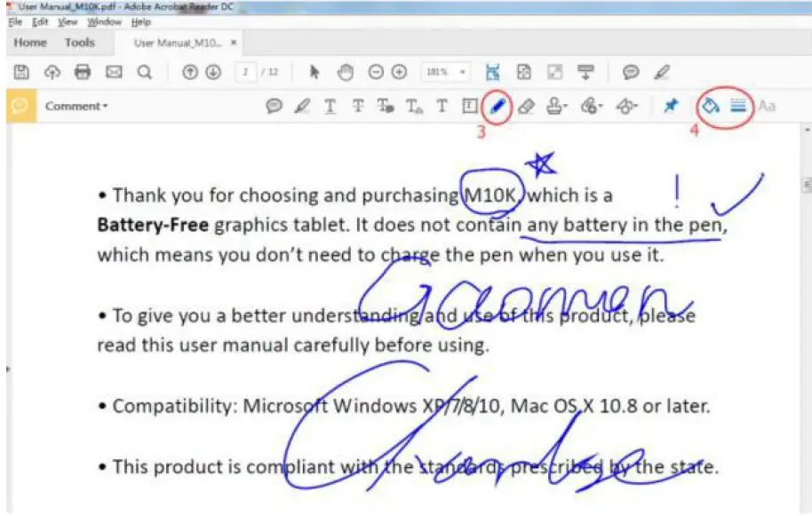
Task: Open the Window menu
Action: 104,21
